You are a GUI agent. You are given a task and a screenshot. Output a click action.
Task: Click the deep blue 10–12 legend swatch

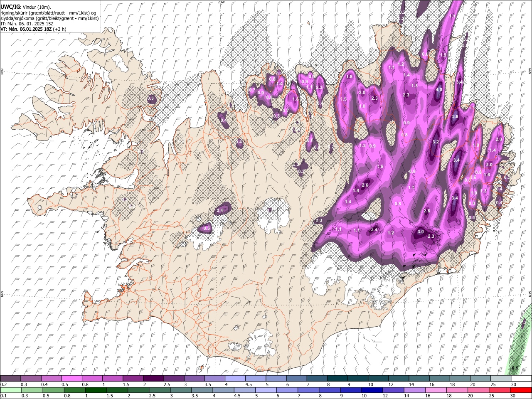(372, 390)
